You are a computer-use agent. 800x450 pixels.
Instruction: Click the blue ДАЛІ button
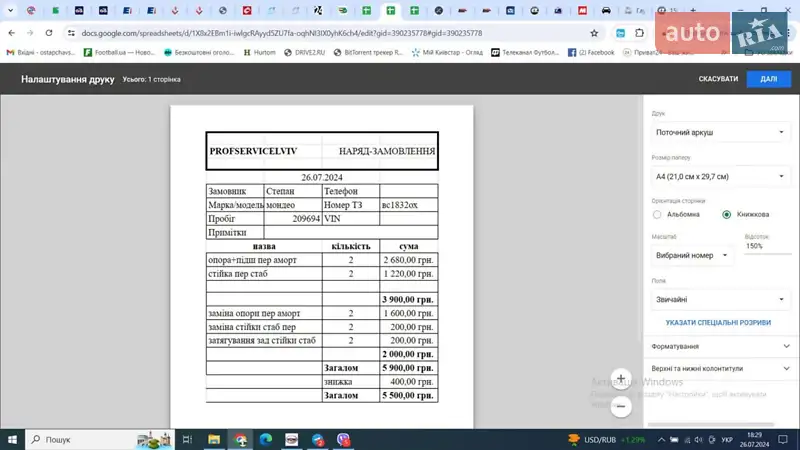(x=768, y=79)
